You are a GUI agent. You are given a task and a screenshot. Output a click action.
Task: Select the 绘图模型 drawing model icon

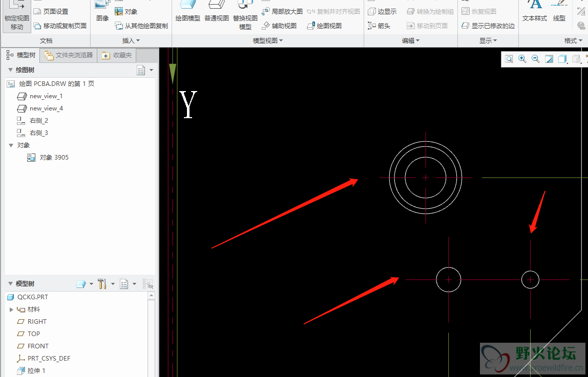coord(187,12)
